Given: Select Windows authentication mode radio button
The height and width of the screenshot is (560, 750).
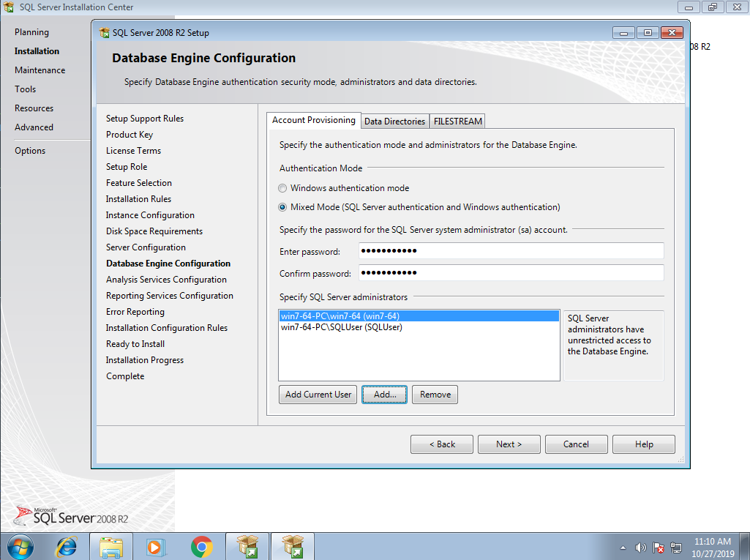Looking at the screenshot, I should [282, 188].
